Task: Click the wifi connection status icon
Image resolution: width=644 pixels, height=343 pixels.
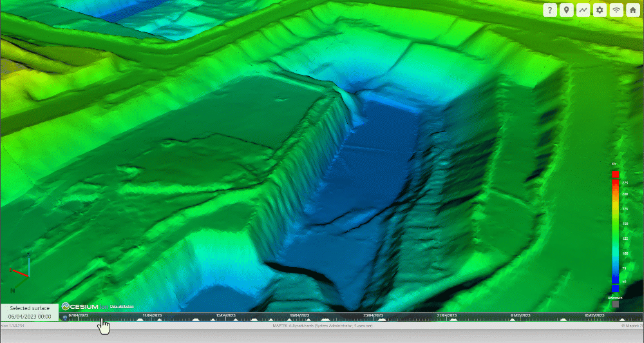Action: point(616,10)
